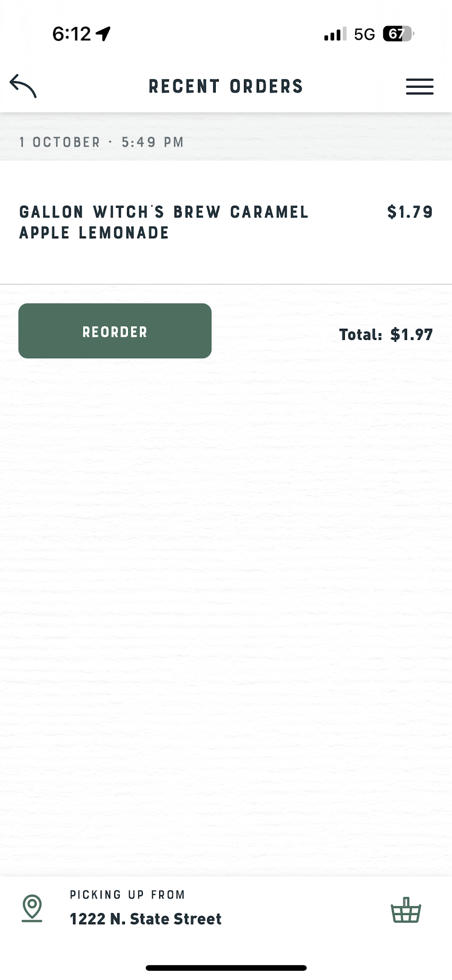The image size is (452, 980).
Task: Tap the home indicator bar
Action: [226, 968]
